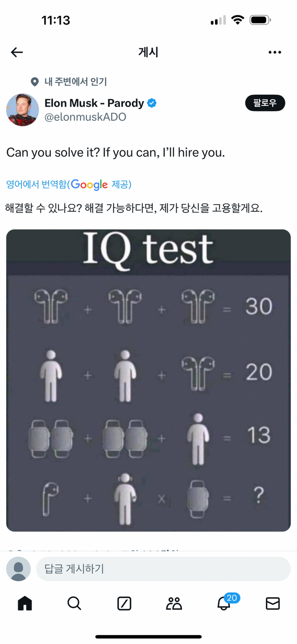Tap the 게시 header title
Viewport: 297px width, 644px height.
(x=148, y=52)
